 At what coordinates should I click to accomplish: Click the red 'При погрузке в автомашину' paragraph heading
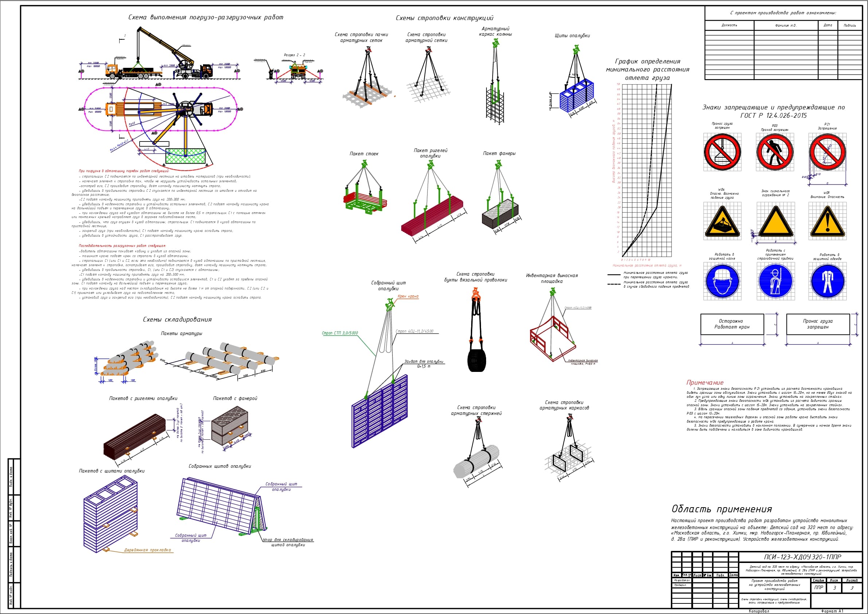(124, 171)
